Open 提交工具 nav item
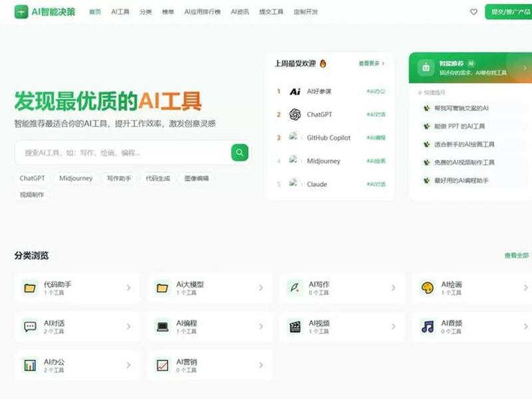 (x=271, y=12)
